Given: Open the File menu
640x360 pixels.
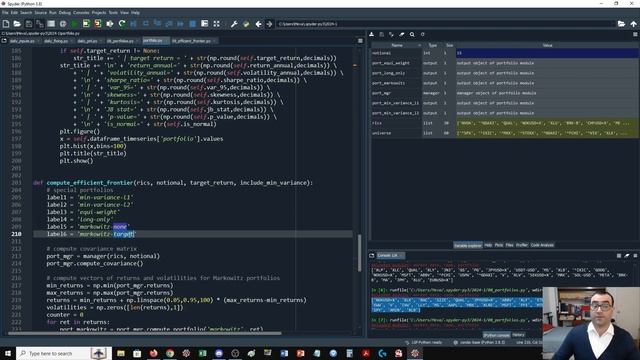Looking at the screenshot, I should tap(5, 13).
